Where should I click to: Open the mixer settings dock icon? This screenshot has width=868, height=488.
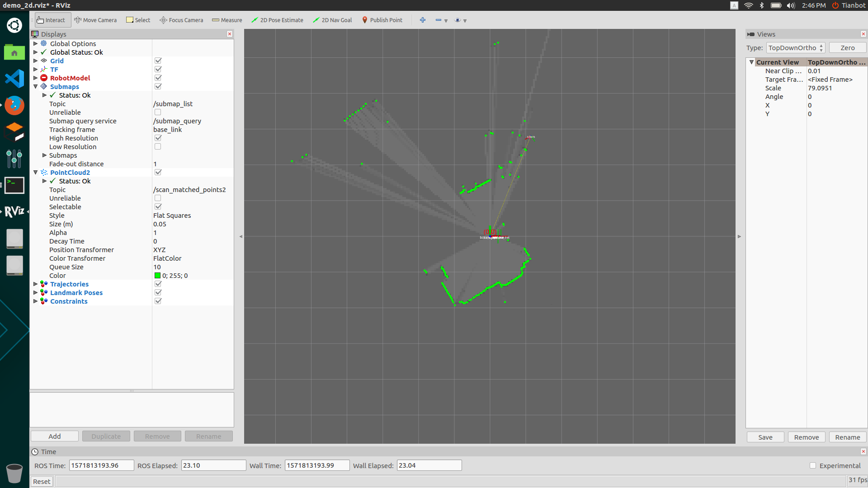[x=14, y=159]
